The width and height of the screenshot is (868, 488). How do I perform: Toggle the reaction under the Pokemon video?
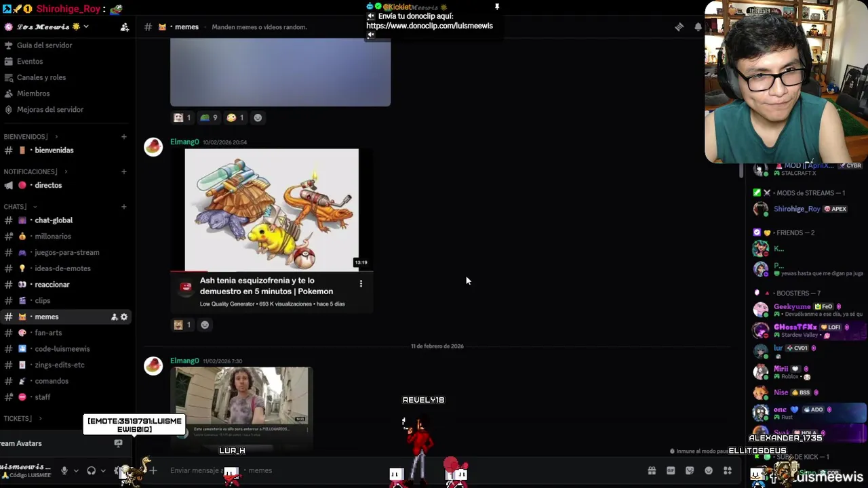pos(182,325)
